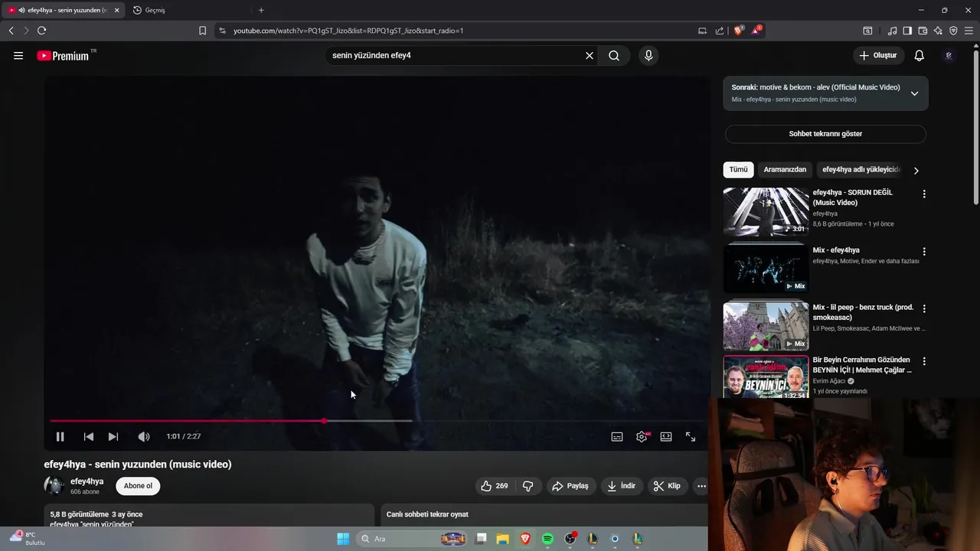Select the Aramanızdan filter chip
Screen dimensions: 980x551
785,170
